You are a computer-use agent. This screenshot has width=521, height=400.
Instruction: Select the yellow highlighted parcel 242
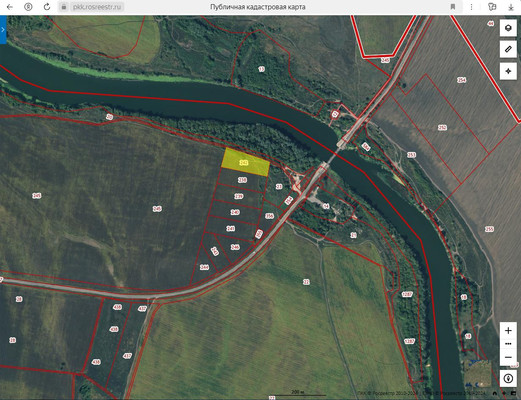pos(245,162)
